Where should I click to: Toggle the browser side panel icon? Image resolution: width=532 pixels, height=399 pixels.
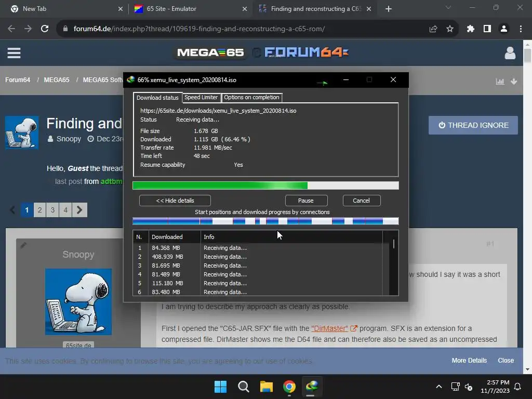tap(487, 29)
